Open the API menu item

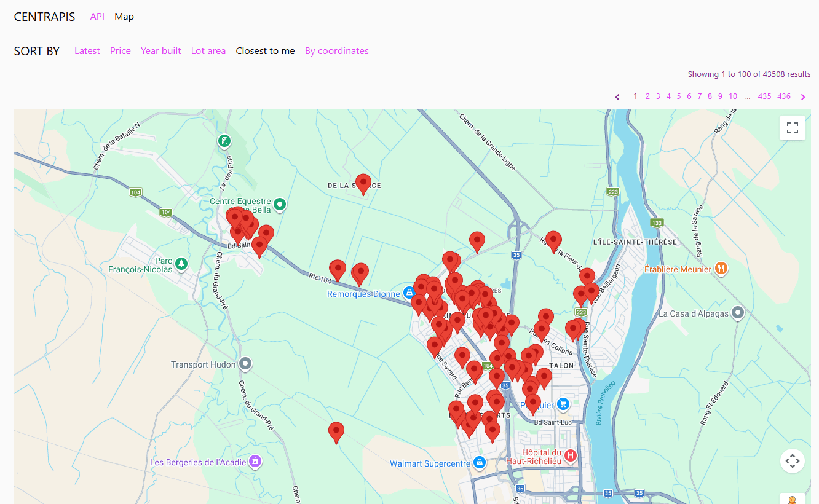coord(97,17)
